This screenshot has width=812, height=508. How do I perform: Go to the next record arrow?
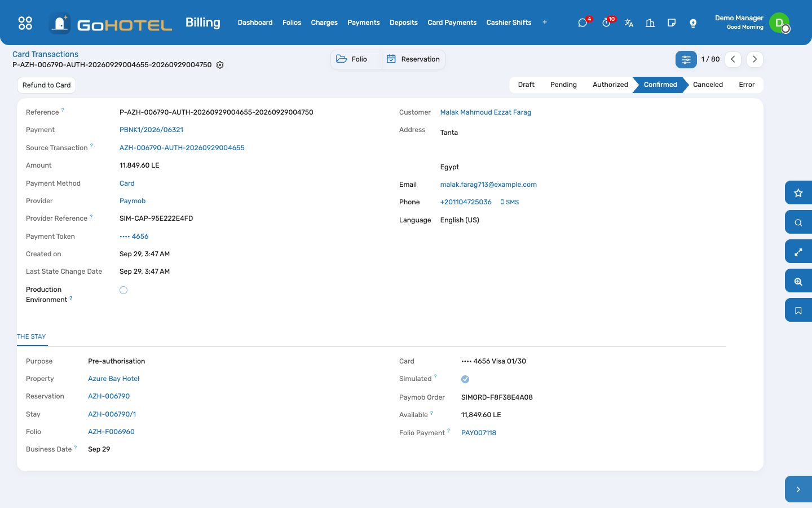(x=754, y=59)
